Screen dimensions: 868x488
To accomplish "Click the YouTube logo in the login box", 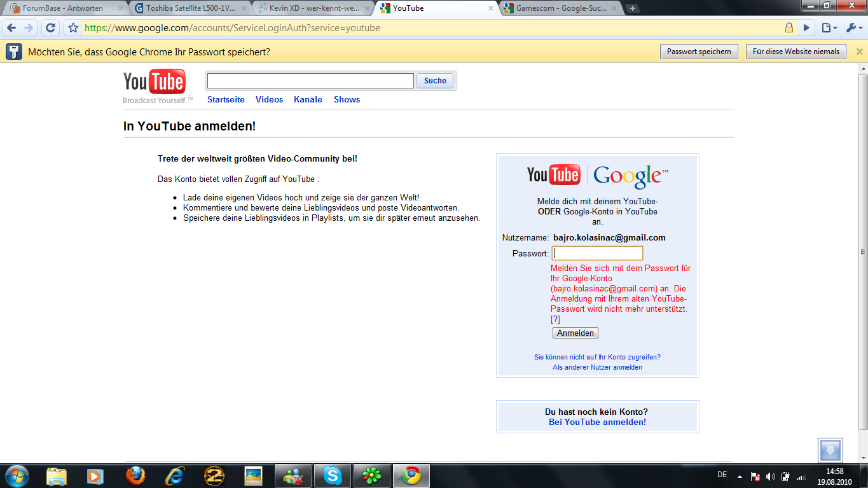I will [x=553, y=174].
